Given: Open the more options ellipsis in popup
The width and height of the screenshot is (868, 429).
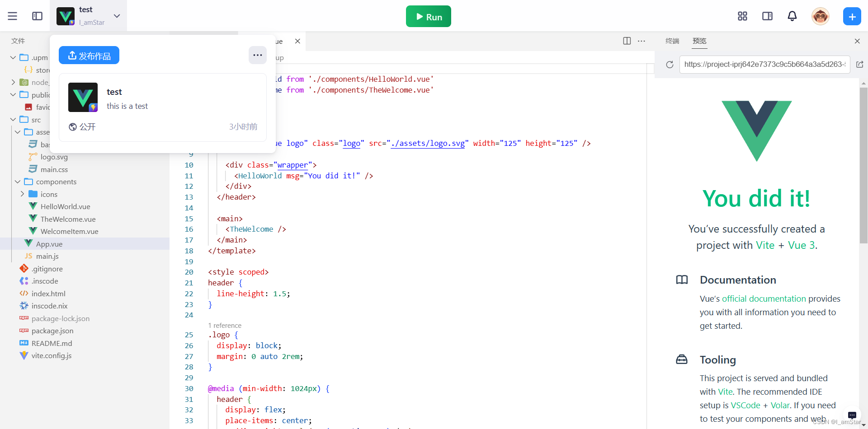Looking at the screenshot, I should 257,55.
